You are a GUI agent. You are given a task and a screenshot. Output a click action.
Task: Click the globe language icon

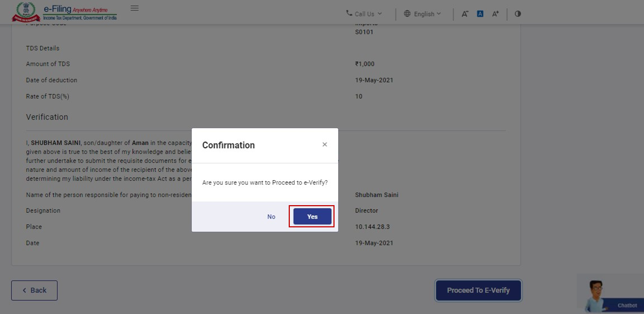point(407,14)
